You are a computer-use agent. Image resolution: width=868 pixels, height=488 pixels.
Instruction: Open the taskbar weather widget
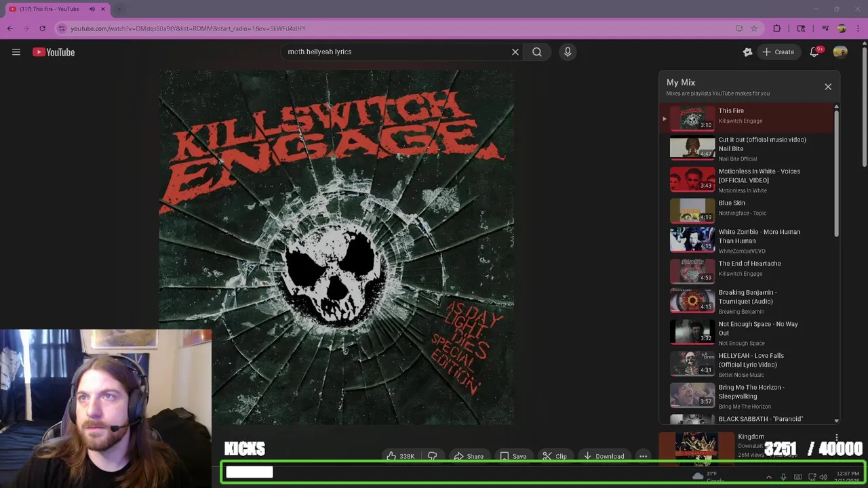pyautogui.click(x=708, y=477)
